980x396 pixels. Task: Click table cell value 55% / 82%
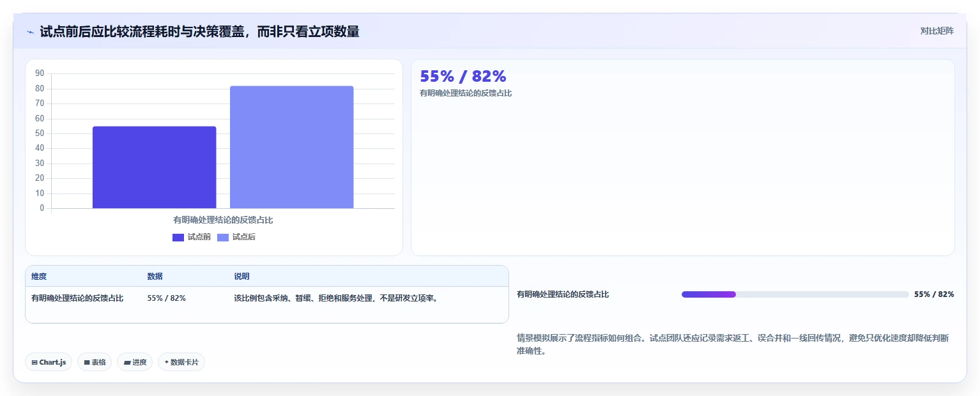tap(167, 298)
